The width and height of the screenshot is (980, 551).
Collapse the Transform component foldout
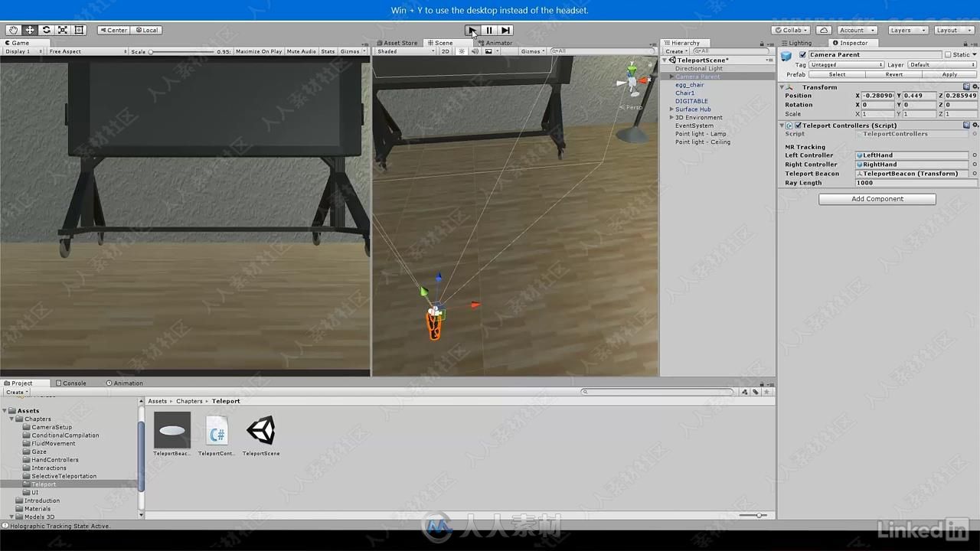(x=782, y=87)
